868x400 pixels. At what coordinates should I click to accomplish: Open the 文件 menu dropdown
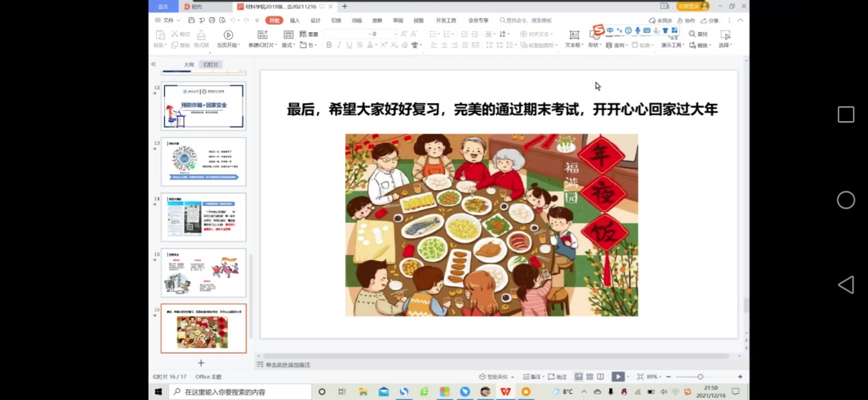click(166, 21)
